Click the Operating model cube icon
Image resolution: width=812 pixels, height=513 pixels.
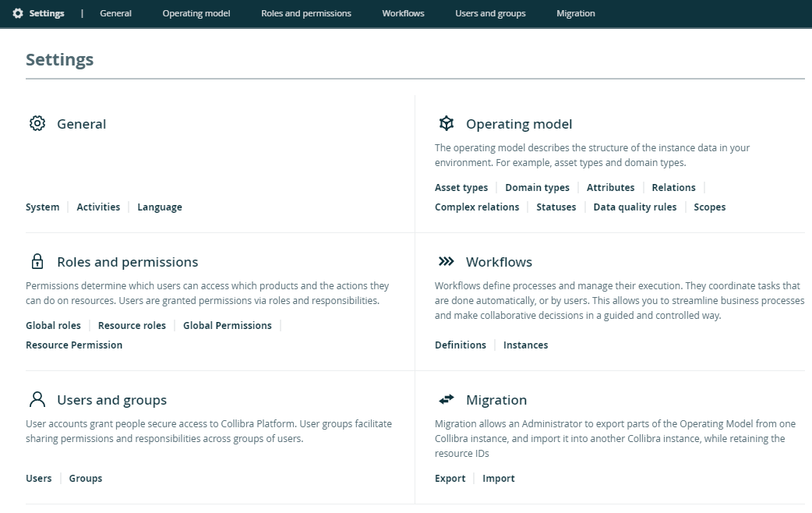click(446, 123)
